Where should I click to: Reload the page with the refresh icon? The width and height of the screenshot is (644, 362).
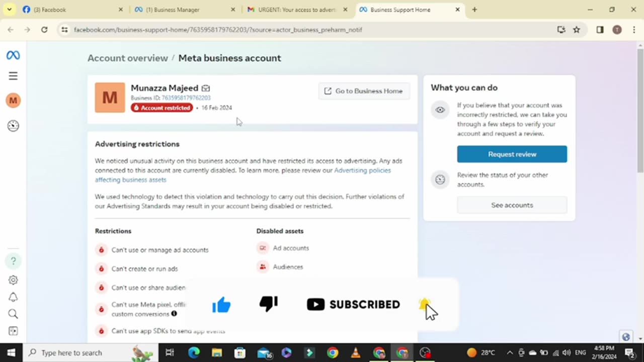point(44,30)
